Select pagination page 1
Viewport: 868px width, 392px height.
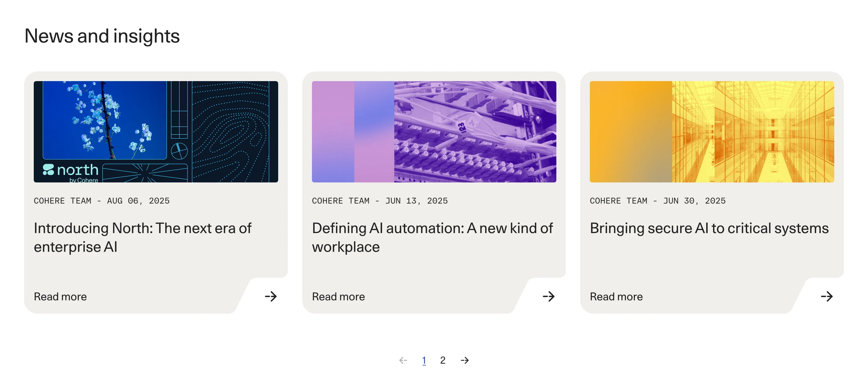coord(424,360)
